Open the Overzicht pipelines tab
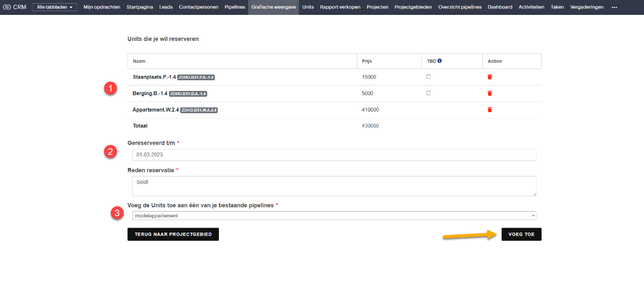644x303 pixels. click(x=460, y=7)
